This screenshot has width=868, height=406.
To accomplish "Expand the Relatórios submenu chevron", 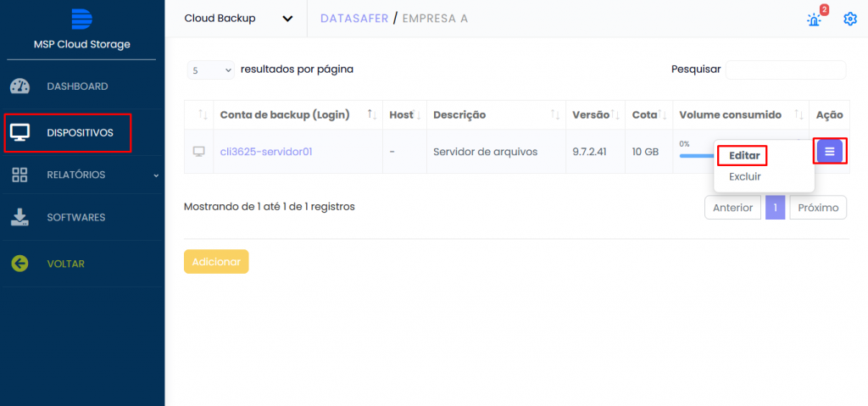I will pyautogui.click(x=155, y=175).
